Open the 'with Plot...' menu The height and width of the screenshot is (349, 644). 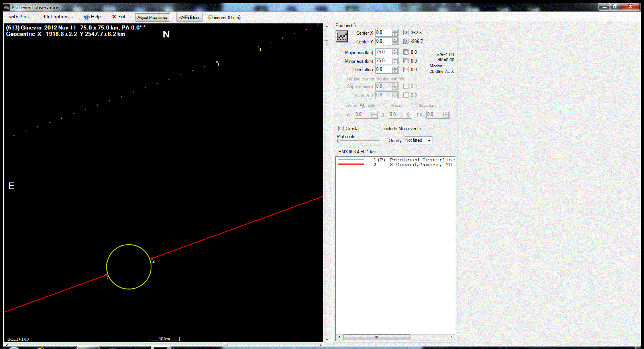(x=20, y=17)
